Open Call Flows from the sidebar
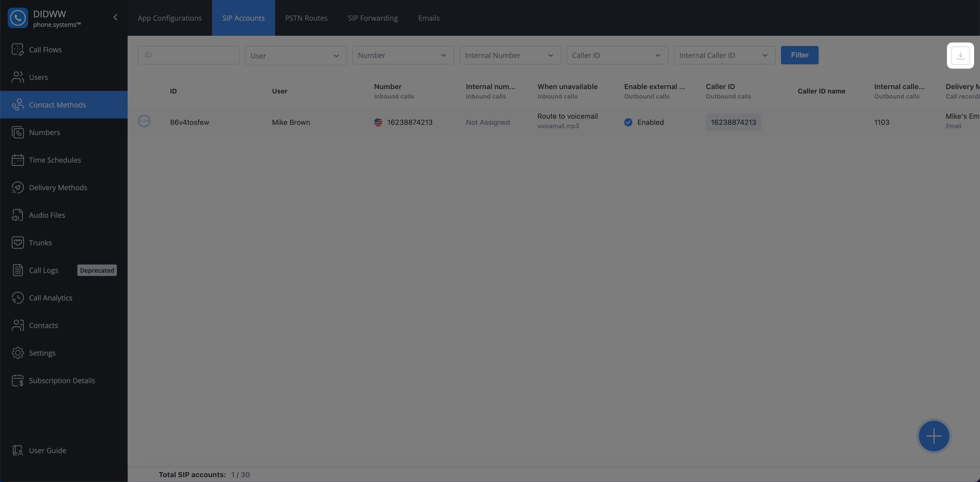 (x=45, y=50)
